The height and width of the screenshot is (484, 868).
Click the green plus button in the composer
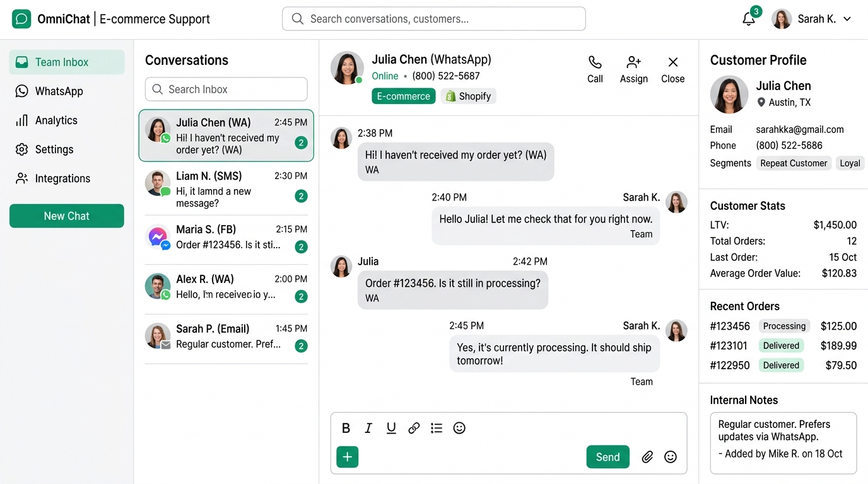tap(348, 457)
